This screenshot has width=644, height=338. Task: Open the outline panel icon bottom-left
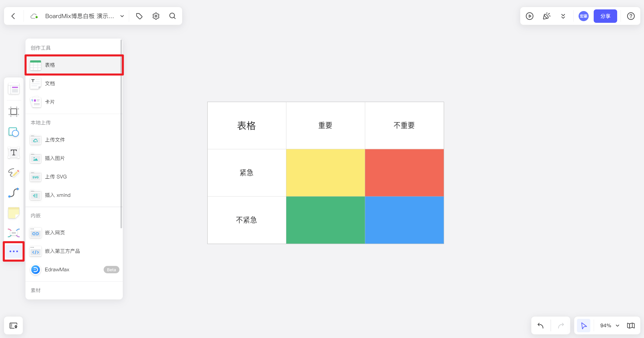[x=13, y=326]
